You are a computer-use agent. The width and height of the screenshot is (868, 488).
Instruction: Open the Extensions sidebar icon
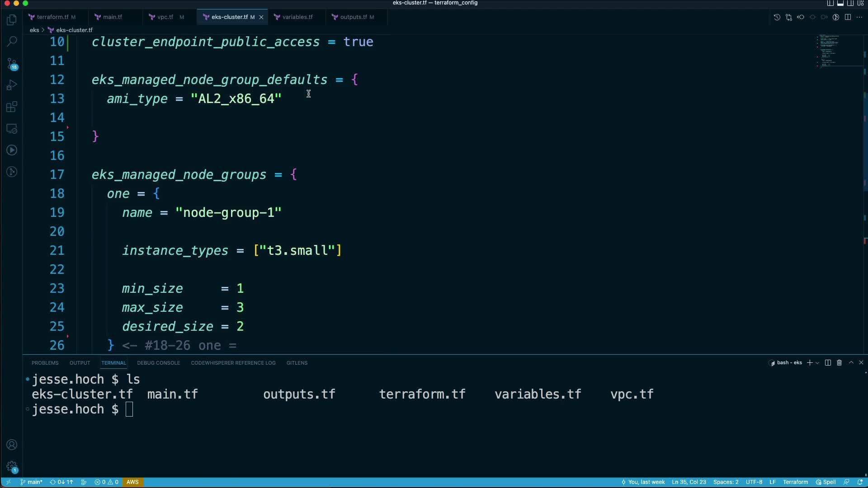[x=12, y=107]
